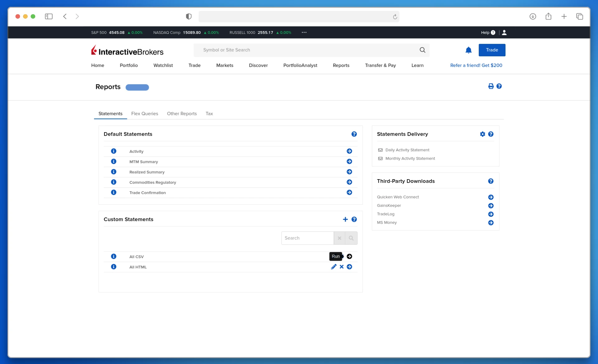
Task: Click the Symbol or Site Search box
Action: point(308,50)
